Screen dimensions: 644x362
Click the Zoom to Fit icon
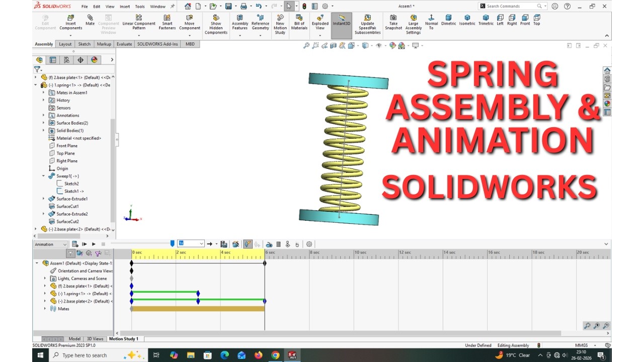(306, 46)
